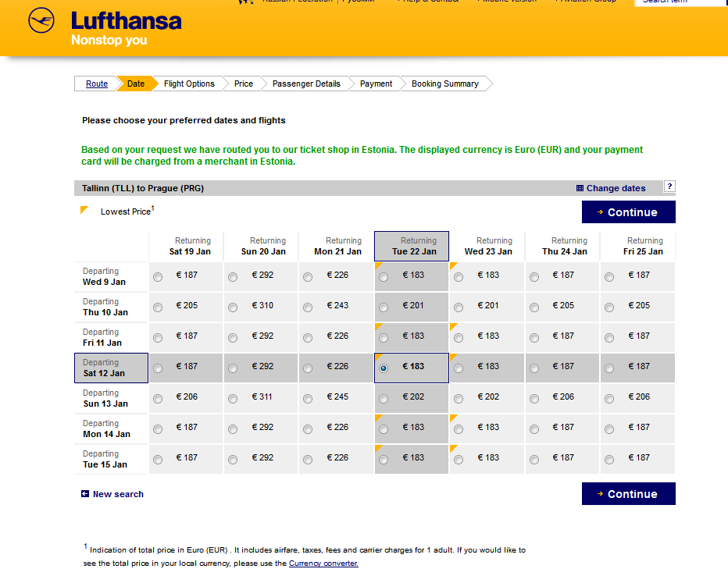Select departing Thu 10 Jan, returning Sat 19 Jan
The width and height of the screenshot is (728, 576).
[158, 308]
